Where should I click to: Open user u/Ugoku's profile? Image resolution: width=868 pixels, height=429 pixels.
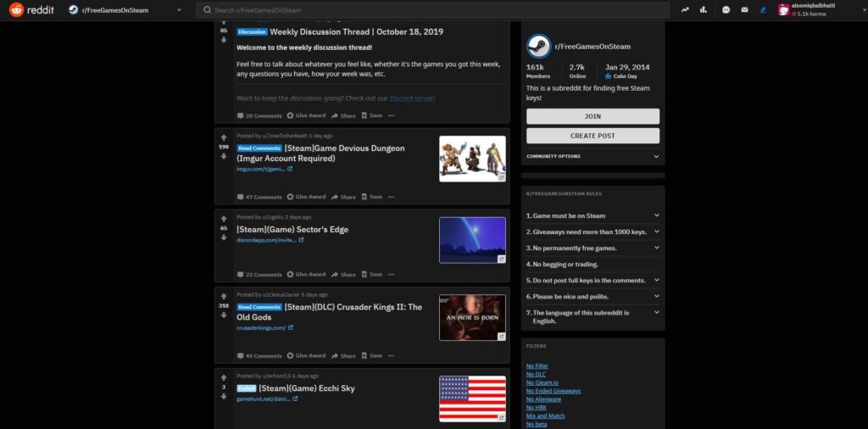point(272,217)
